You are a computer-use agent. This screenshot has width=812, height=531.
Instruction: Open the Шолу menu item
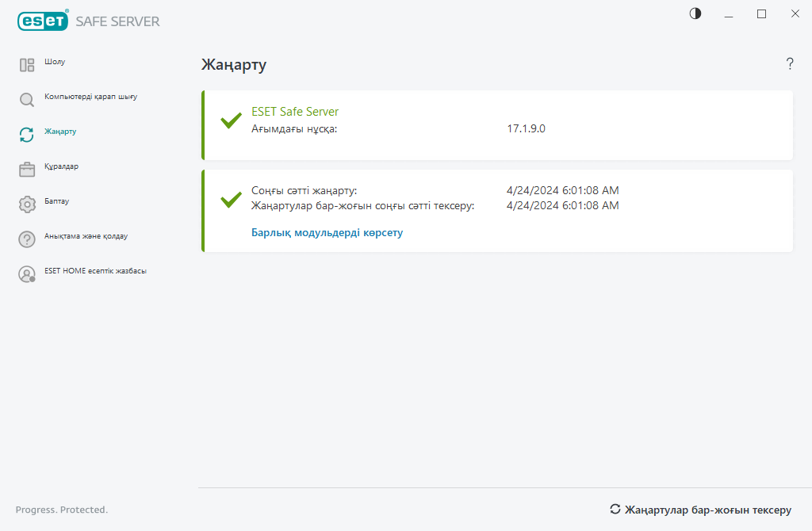[x=55, y=62]
